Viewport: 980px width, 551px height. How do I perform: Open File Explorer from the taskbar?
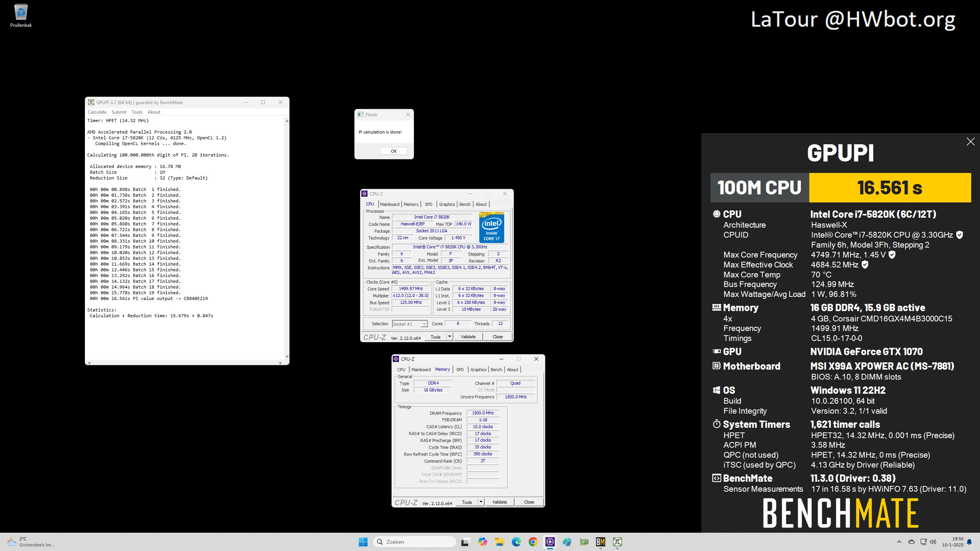coord(499,542)
